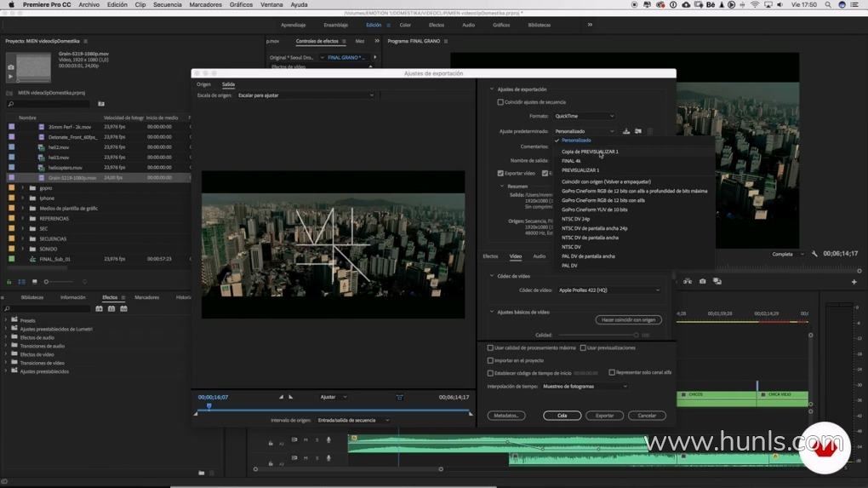
Task: Open the Códec de vídeo dropdown
Action: point(608,290)
